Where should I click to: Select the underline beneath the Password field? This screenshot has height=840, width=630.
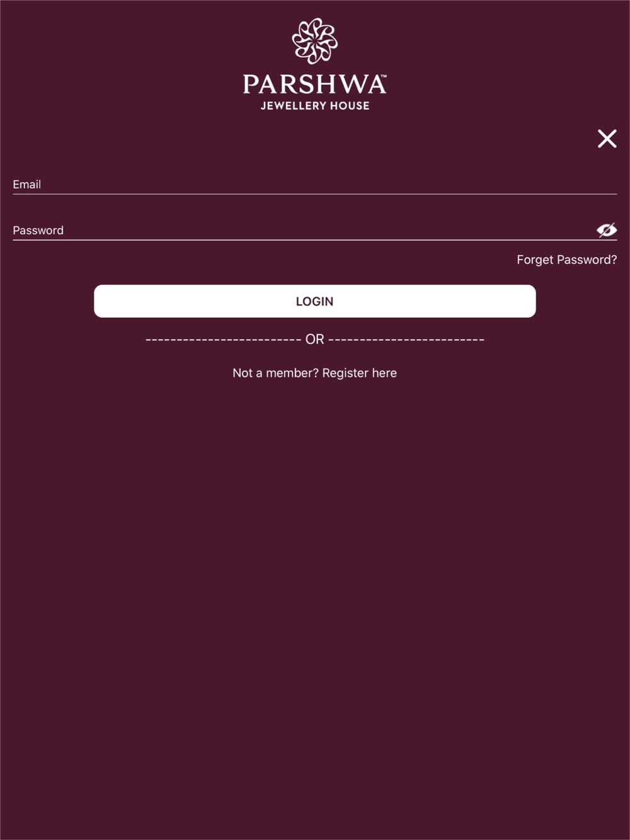click(315, 240)
